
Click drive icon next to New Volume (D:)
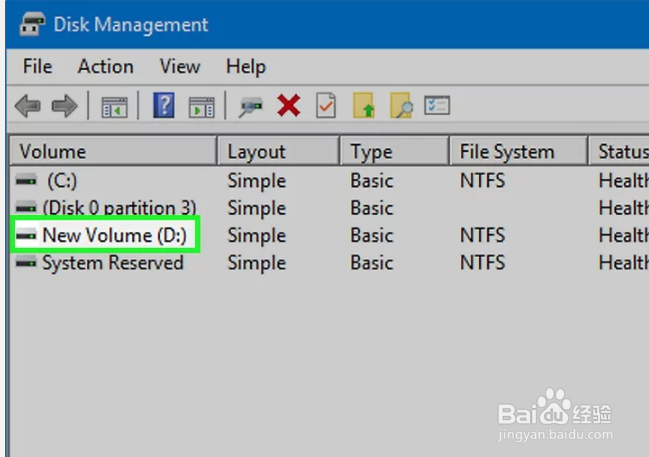click(x=26, y=235)
